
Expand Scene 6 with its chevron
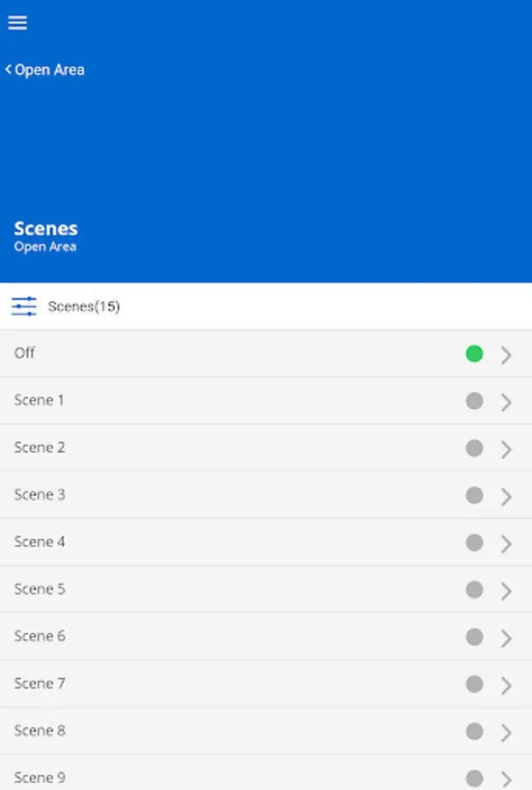[507, 638]
